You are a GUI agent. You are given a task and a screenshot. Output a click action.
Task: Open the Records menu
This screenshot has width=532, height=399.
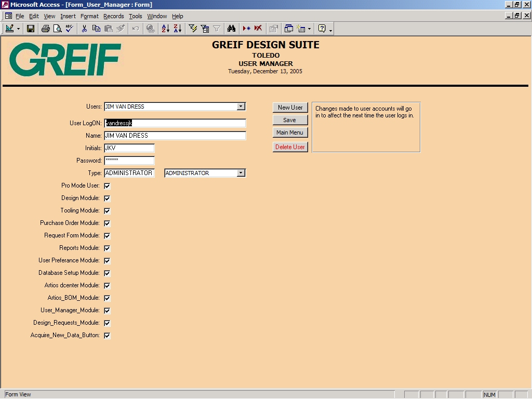(x=114, y=16)
